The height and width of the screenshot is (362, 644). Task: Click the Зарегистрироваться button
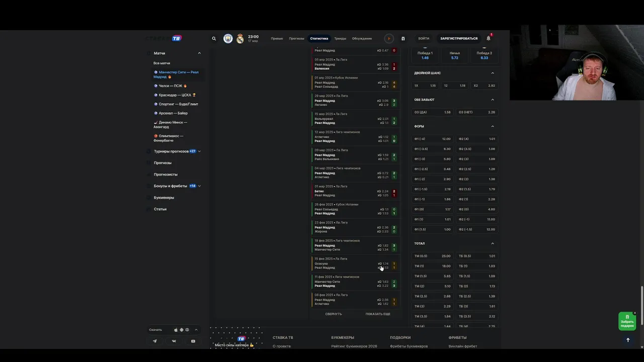[x=459, y=39]
